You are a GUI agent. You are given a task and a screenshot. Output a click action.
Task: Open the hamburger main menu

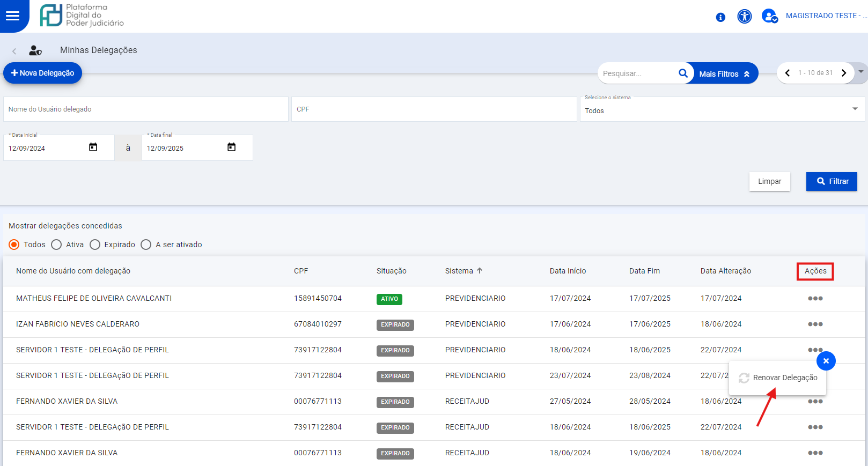tap(13, 16)
